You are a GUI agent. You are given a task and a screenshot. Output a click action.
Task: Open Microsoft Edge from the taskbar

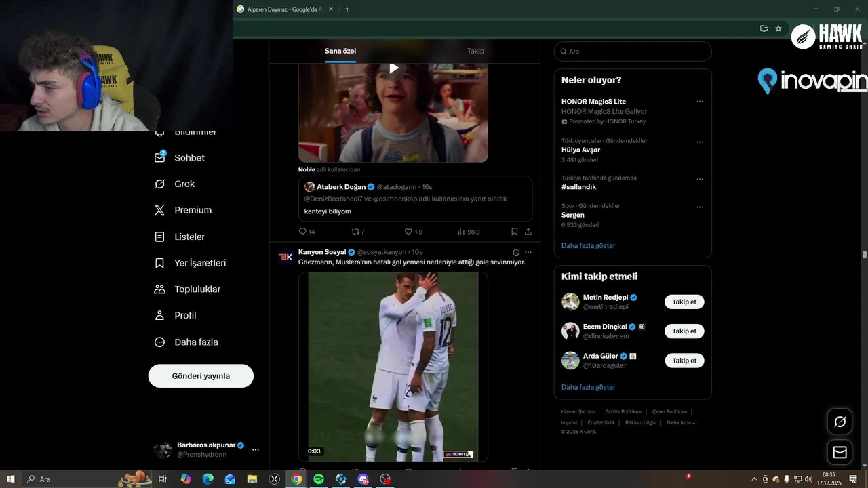pos(208,479)
